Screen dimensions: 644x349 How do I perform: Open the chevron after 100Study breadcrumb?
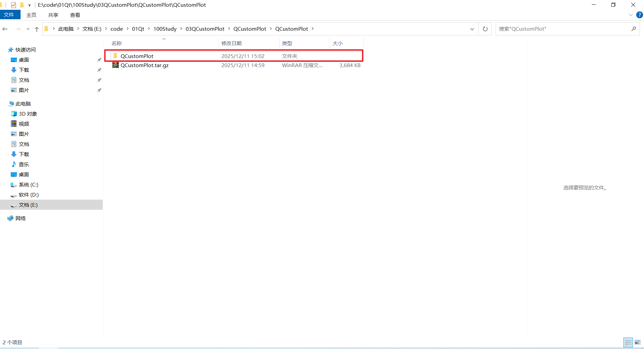[x=181, y=29]
